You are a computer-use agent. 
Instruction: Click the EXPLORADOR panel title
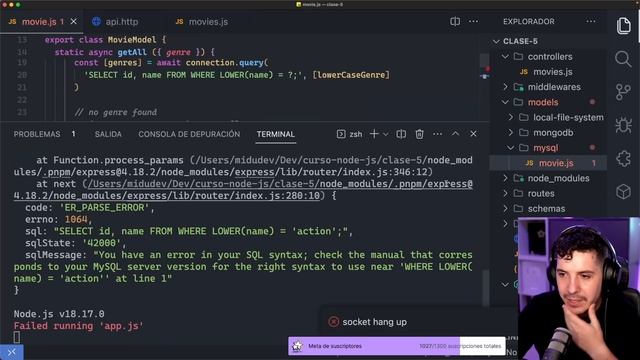point(529,22)
